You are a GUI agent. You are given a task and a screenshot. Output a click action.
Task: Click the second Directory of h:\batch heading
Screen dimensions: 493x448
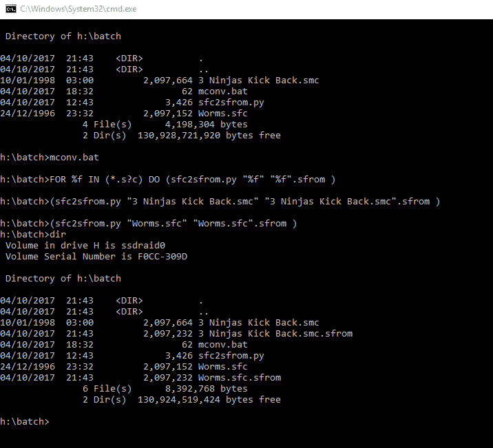coord(63,279)
